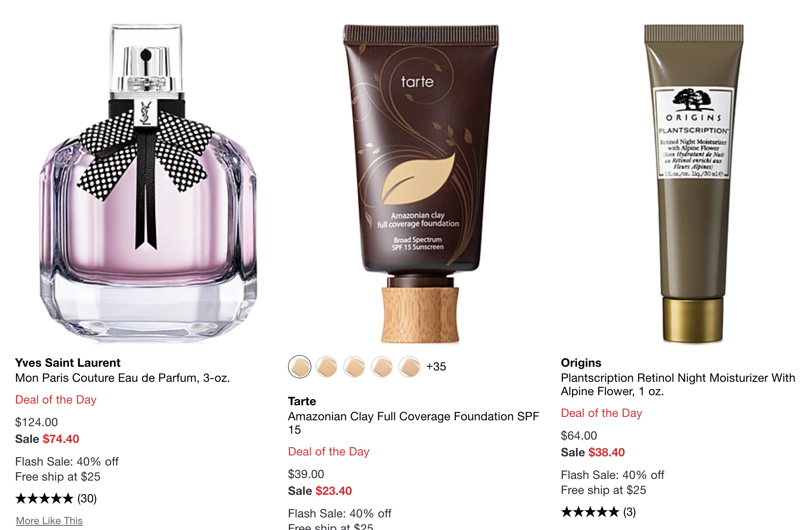Select the first foundation shade swatch
The image size is (812, 530).
tap(300, 367)
